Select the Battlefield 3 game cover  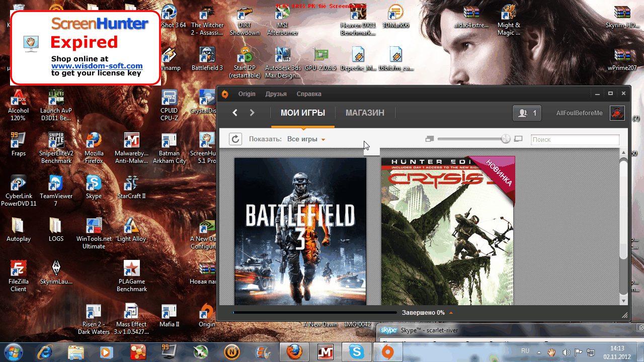click(x=300, y=231)
